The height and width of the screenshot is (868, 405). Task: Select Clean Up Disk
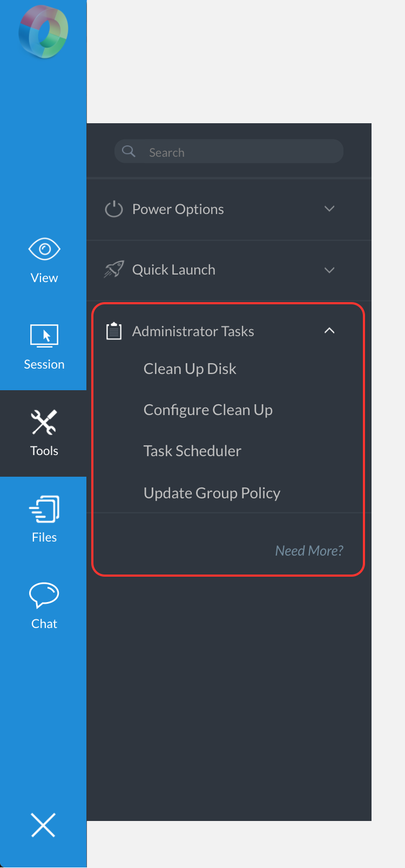coord(190,369)
